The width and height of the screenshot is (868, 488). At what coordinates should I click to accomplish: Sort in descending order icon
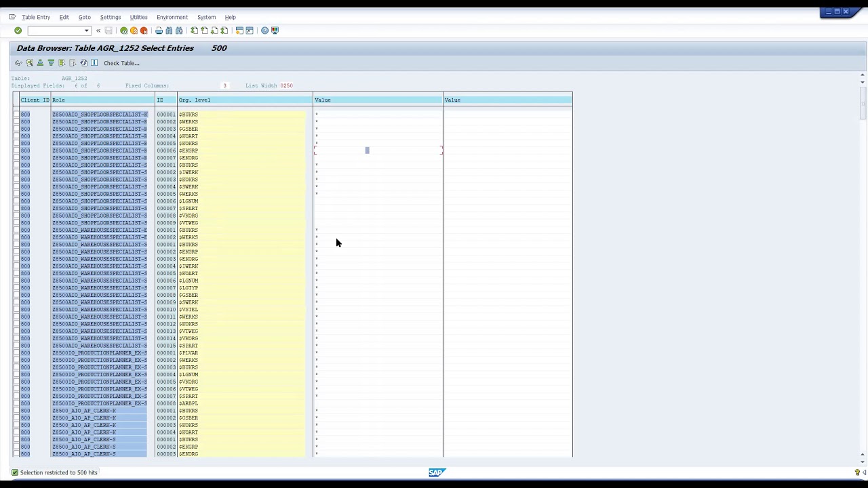[x=51, y=63]
